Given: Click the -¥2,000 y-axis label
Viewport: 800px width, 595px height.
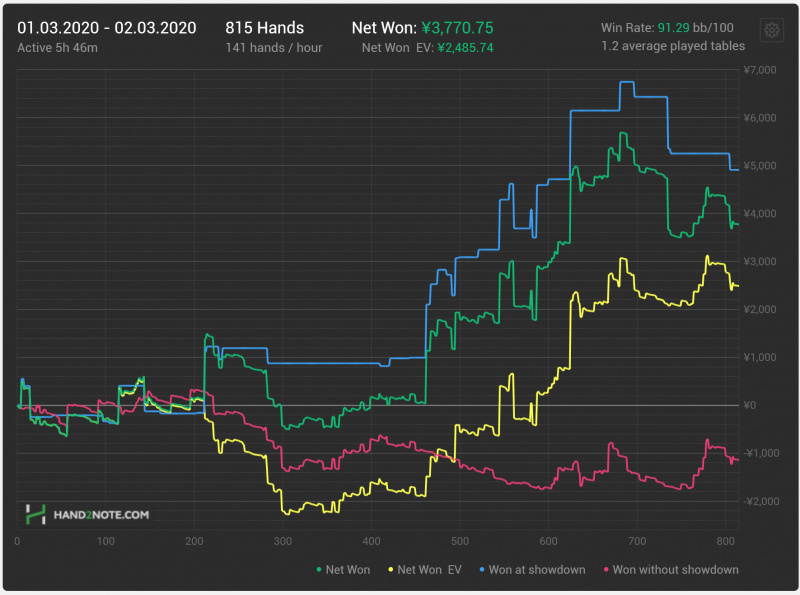Looking at the screenshot, I should pos(761,501).
